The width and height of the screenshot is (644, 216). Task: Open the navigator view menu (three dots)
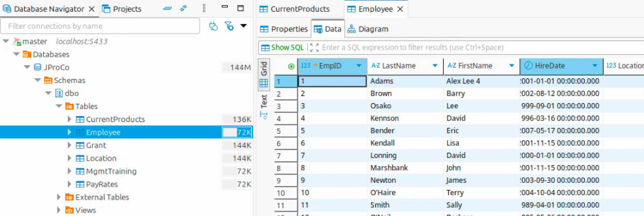tap(204, 8)
